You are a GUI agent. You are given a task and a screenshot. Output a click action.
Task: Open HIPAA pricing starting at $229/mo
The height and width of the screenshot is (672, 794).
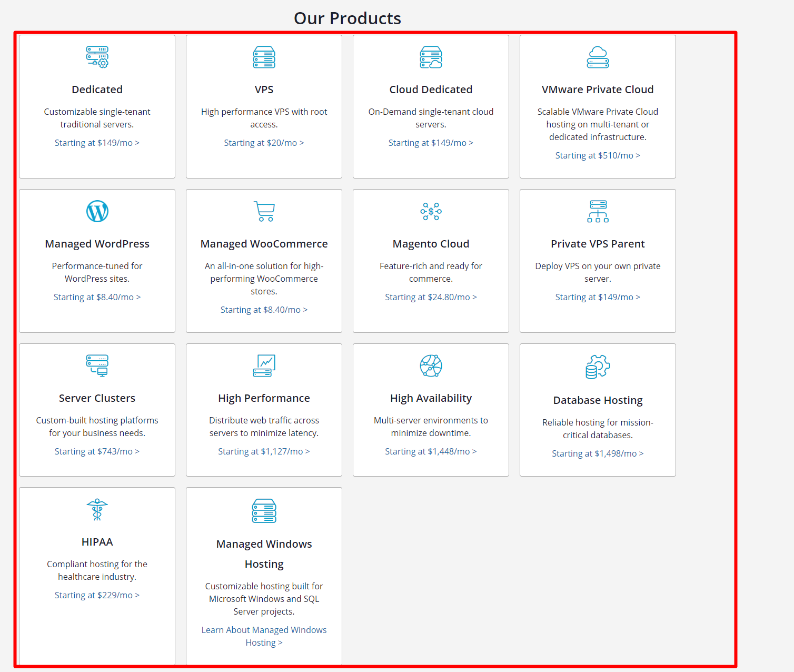click(97, 595)
